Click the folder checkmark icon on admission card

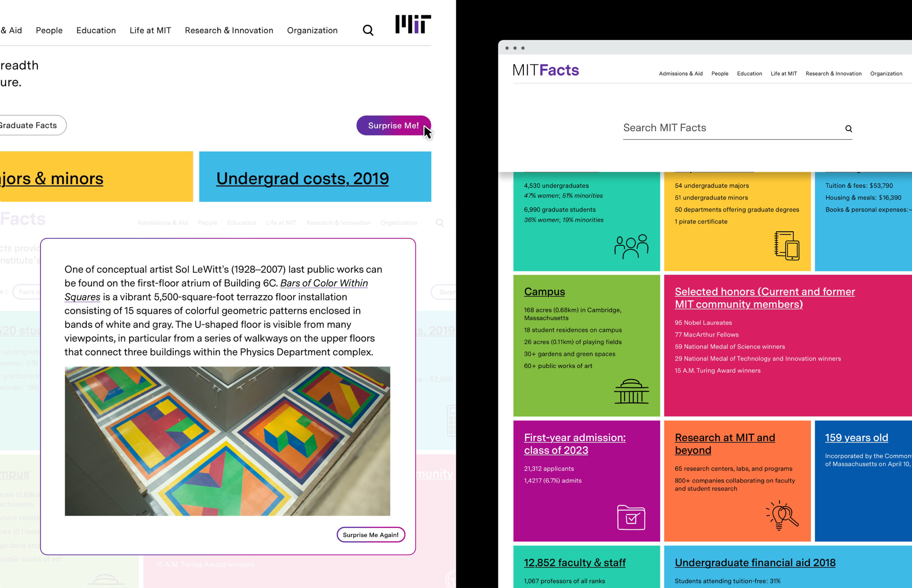click(x=631, y=517)
